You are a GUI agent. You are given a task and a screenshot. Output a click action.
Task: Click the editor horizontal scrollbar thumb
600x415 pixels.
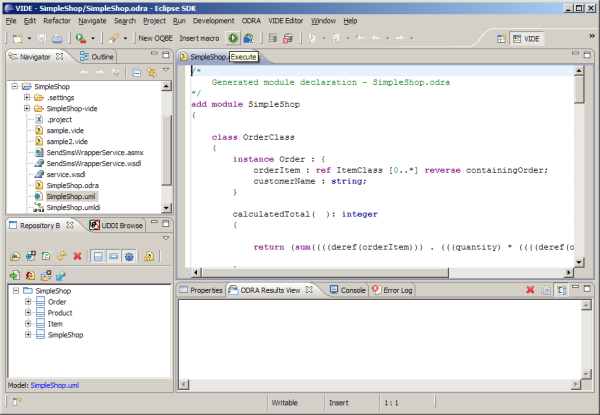[325, 272]
